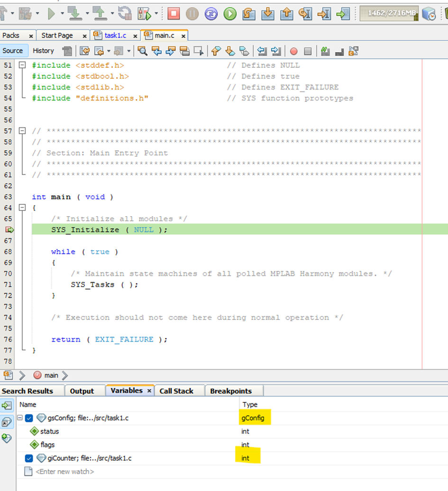Click the Next Bookmark icon
The height and width of the screenshot is (491, 448).
(230, 51)
